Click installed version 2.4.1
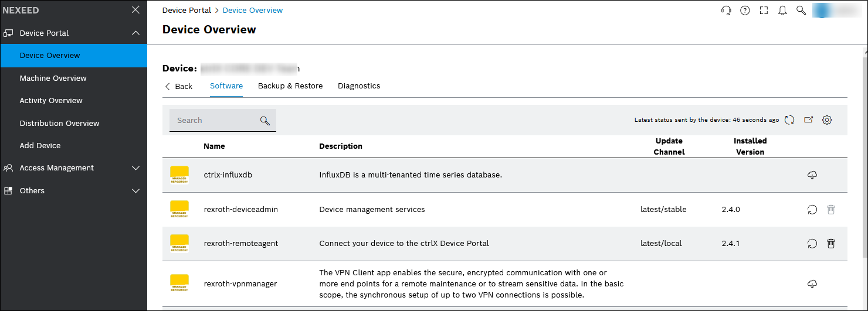This screenshot has height=311, width=868. (731, 244)
